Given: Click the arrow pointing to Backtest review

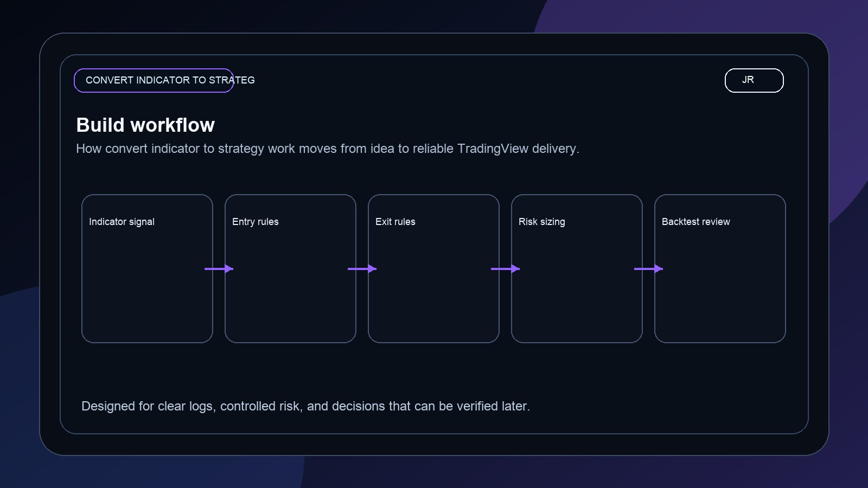Looking at the screenshot, I should (x=648, y=268).
